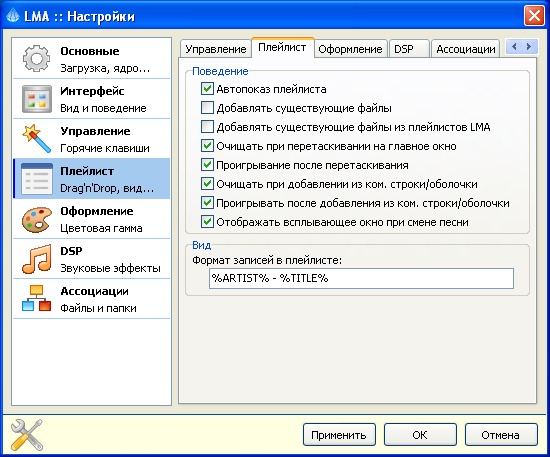Close the LMA settings window
The image size is (550, 457).
click(534, 16)
